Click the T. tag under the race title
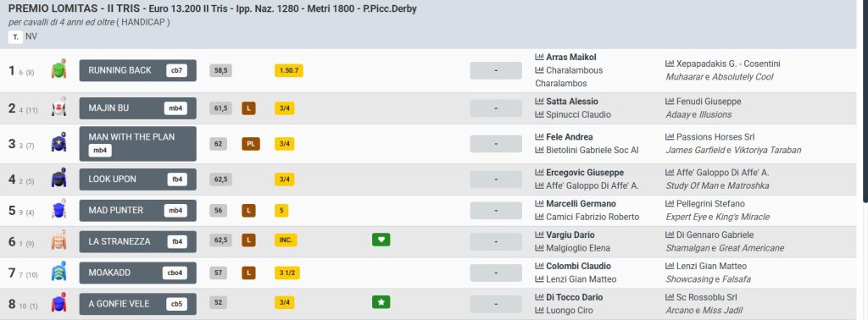Viewport: 868px width, 320px height. [15, 37]
